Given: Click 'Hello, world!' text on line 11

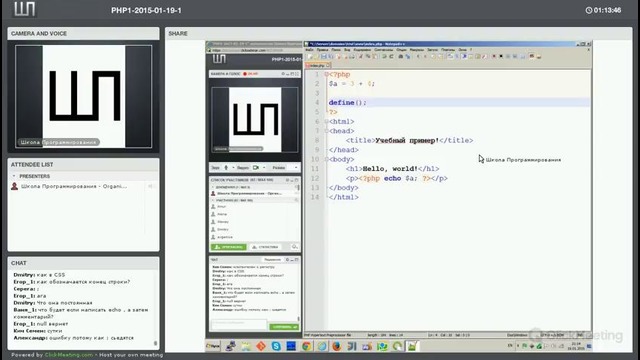Looking at the screenshot, I should click(x=390, y=169).
